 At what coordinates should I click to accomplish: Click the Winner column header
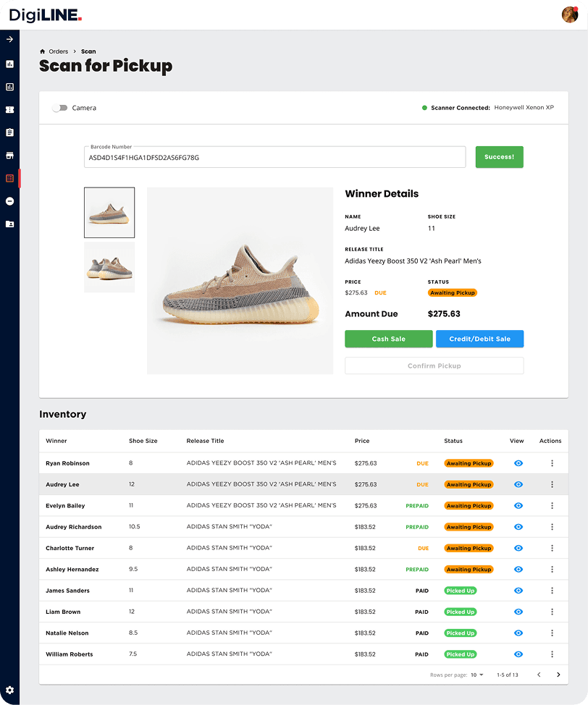click(x=56, y=441)
